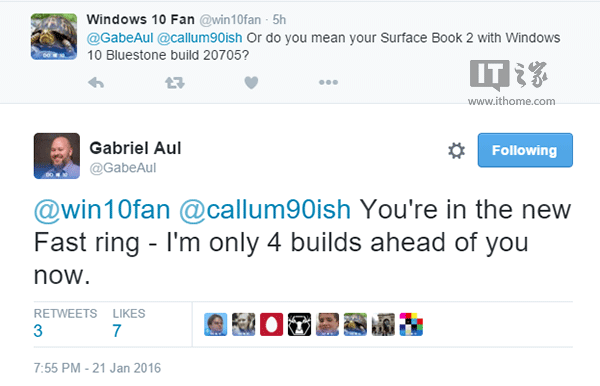Open the colorful pixel mosaic avatar
The width and height of the screenshot is (600, 386).
coord(411,324)
